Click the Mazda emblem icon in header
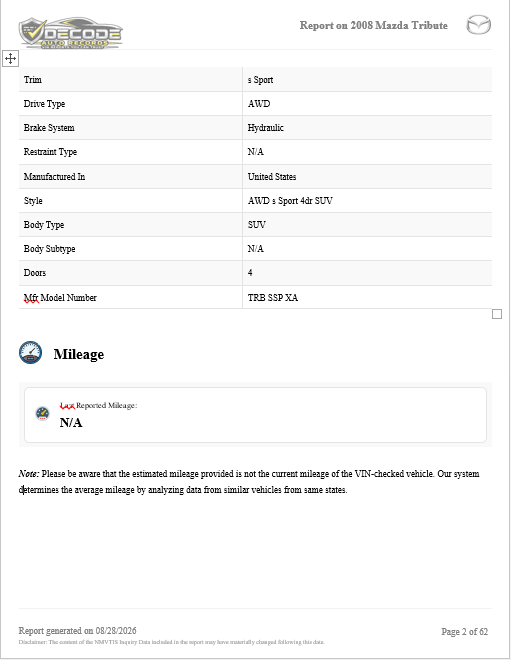Image resolution: width=511 pixels, height=660 pixels. (479, 25)
